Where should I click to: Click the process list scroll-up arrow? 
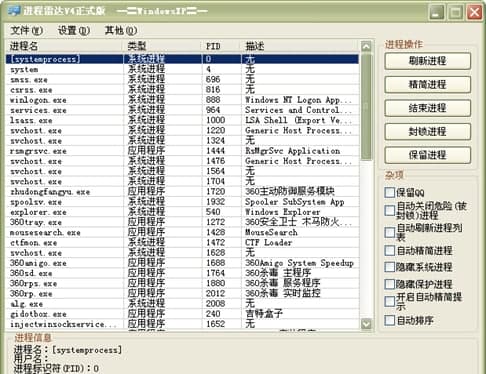[366, 47]
